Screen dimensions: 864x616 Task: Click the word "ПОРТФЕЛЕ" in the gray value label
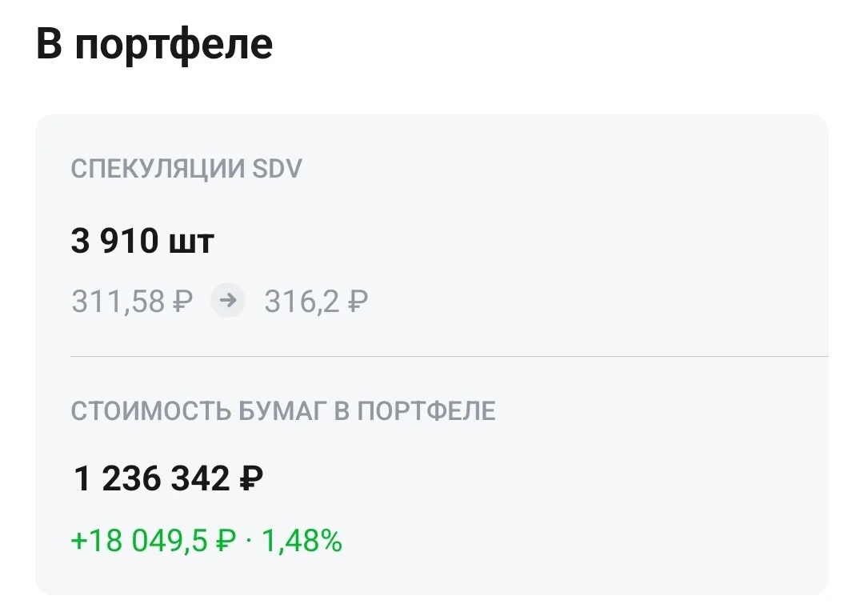(x=426, y=411)
